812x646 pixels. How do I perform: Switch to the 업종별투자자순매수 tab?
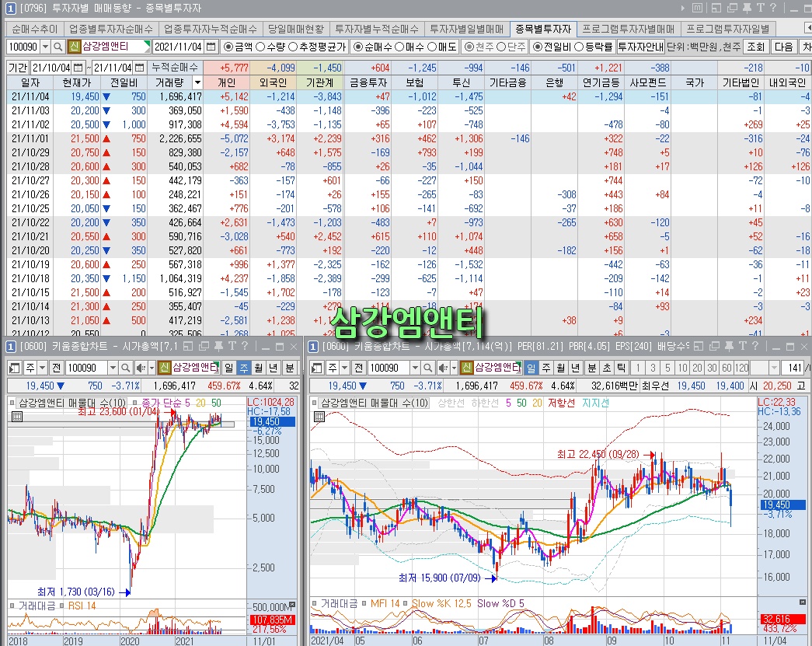point(111,29)
